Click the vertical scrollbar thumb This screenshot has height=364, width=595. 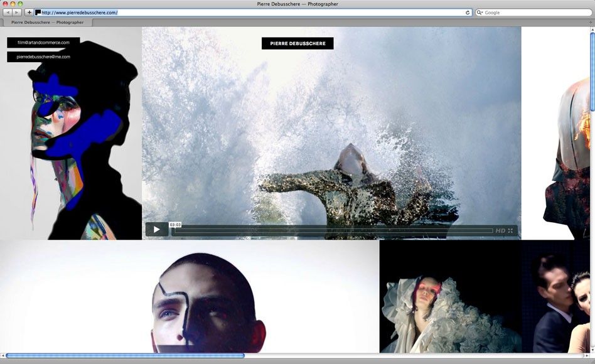pyautogui.click(x=592, y=72)
